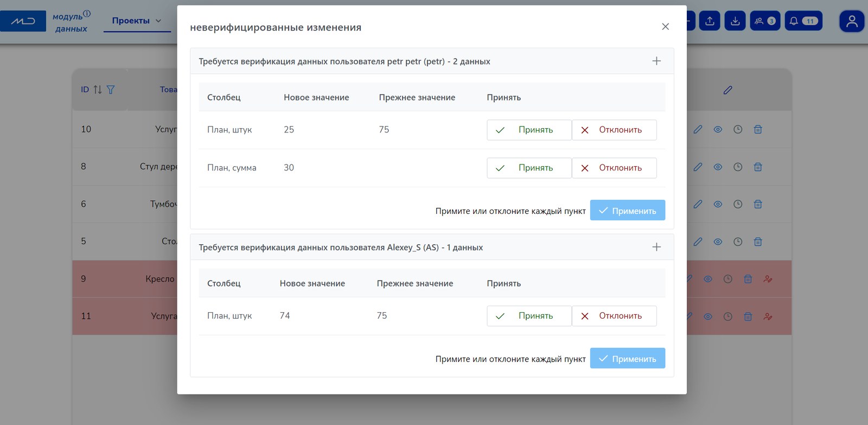Delete row 8 with its trash icon
The height and width of the screenshot is (425, 868).
[x=758, y=167]
